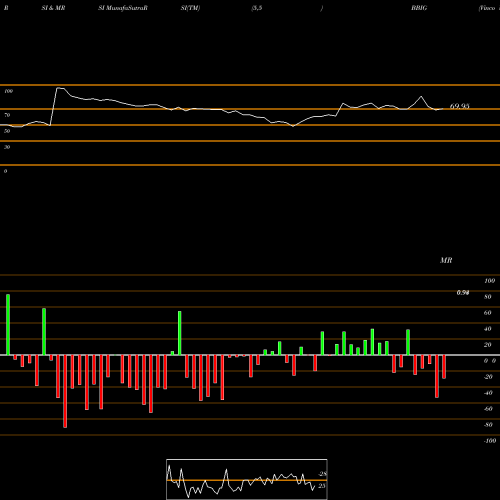The image size is (500, 500).
Task: Click the 60 label on MR right axis
Action: pos(488,313)
